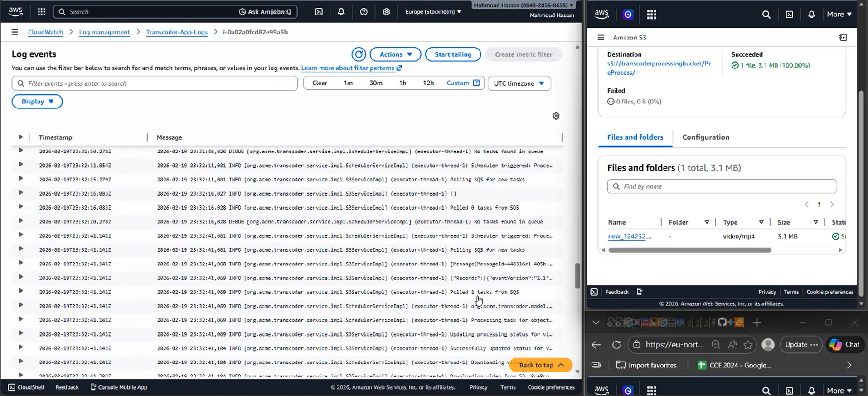Click the log events vertical scrollbar thumb
The image size is (868, 396).
tap(577, 276)
